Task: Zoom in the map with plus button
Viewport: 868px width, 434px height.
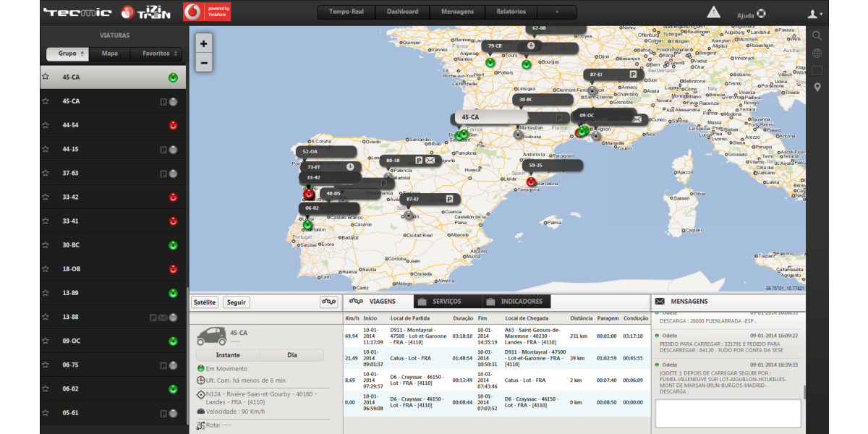Action: [204, 43]
